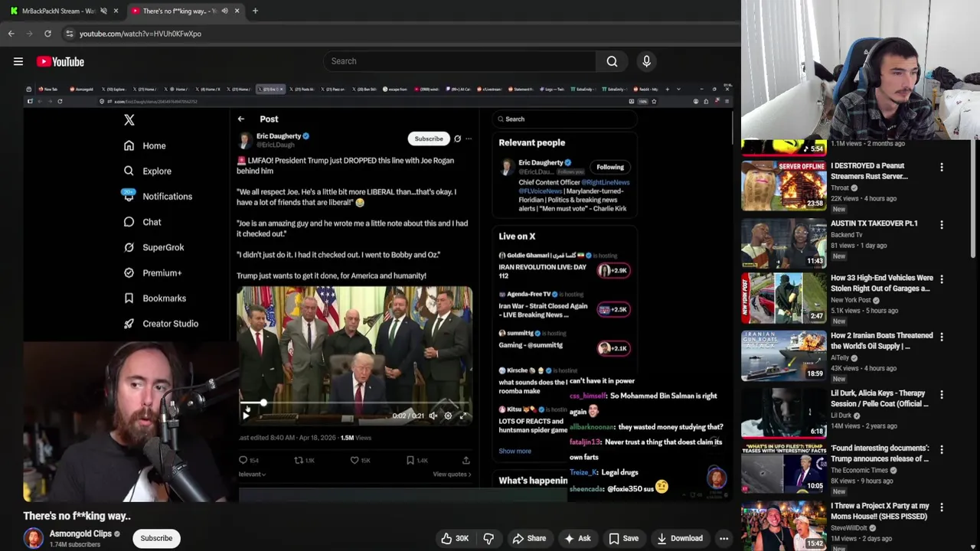Download the video
The height and width of the screenshot is (551, 980).
[679, 539]
